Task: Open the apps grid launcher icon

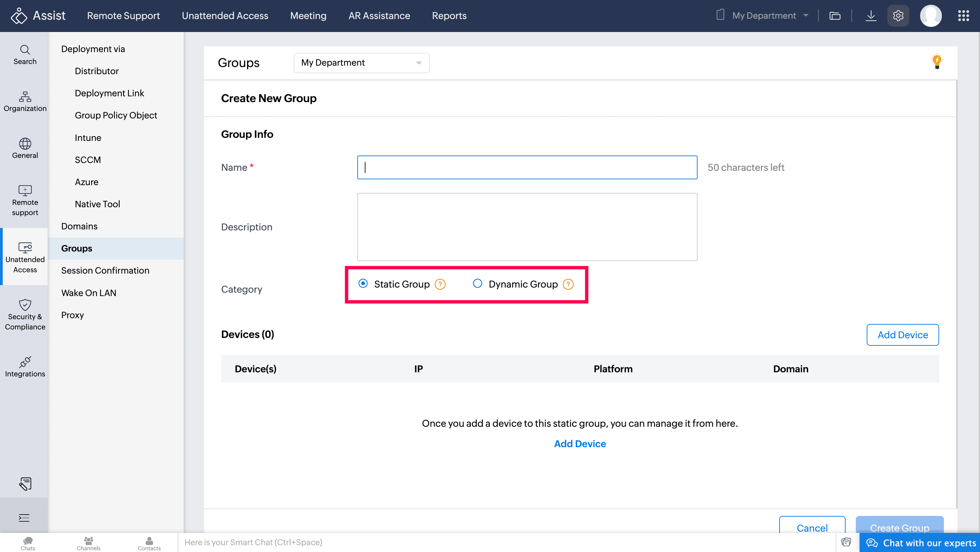Action: pos(963,16)
